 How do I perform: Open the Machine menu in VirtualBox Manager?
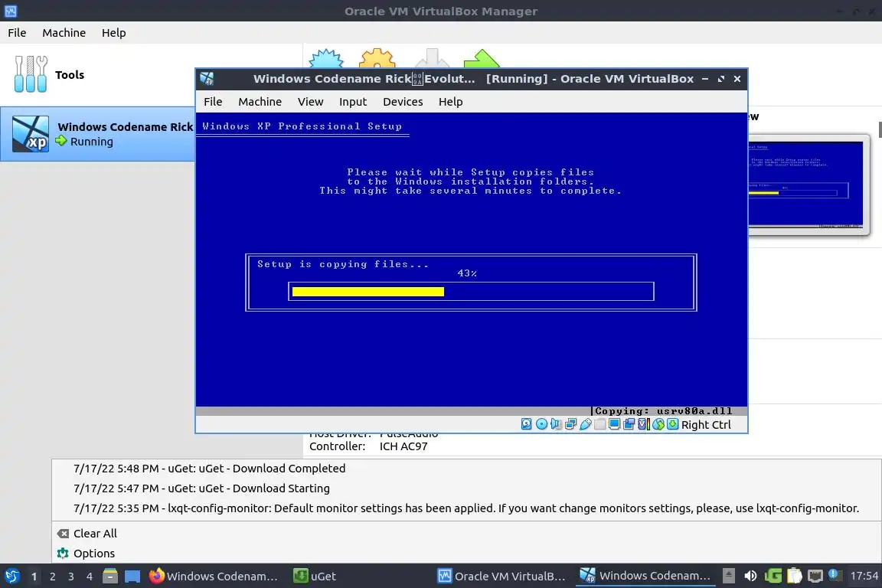64,33
